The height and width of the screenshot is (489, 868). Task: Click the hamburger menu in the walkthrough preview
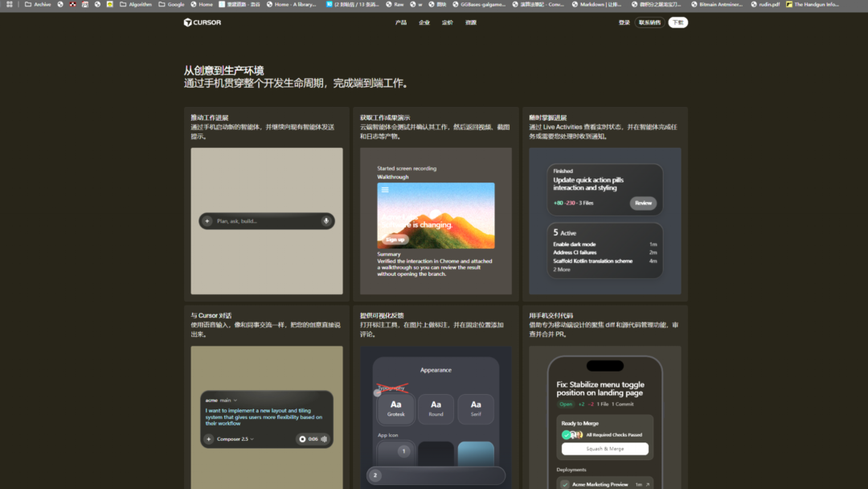(x=385, y=189)
